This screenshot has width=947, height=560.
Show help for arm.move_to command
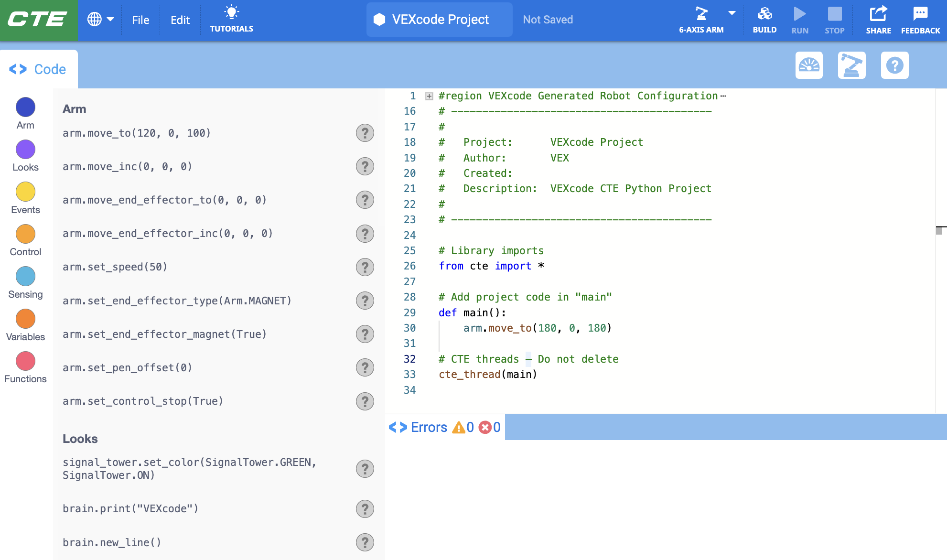[365, 133]
